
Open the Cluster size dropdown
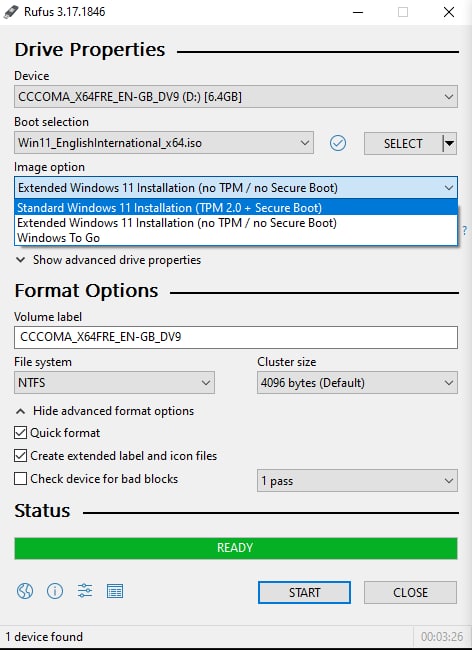tap(357, 382)
